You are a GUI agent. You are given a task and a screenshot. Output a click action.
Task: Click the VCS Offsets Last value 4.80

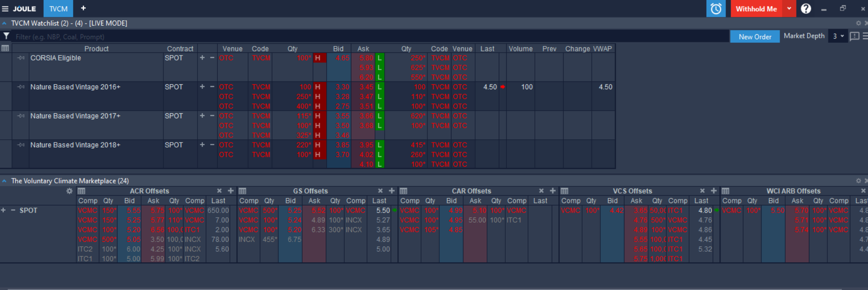click(x=705, y=210)
